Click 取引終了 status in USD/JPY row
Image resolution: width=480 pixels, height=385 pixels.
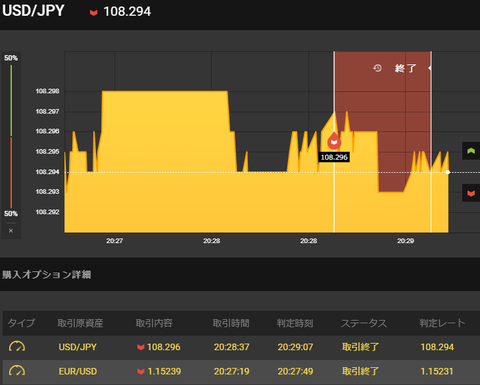pyautogui.click(x=360, y=347)
